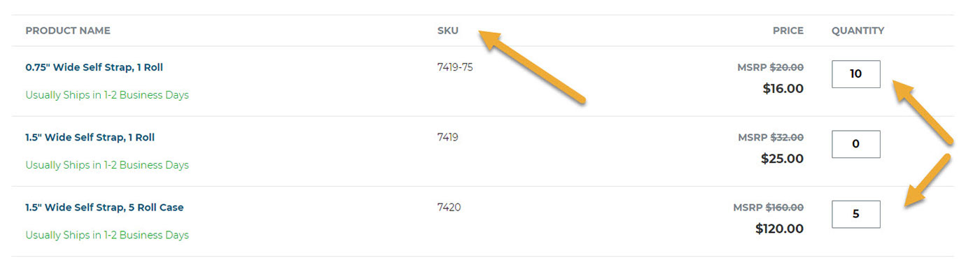Click the QUANTITY column header

click(x=857, y=31)
